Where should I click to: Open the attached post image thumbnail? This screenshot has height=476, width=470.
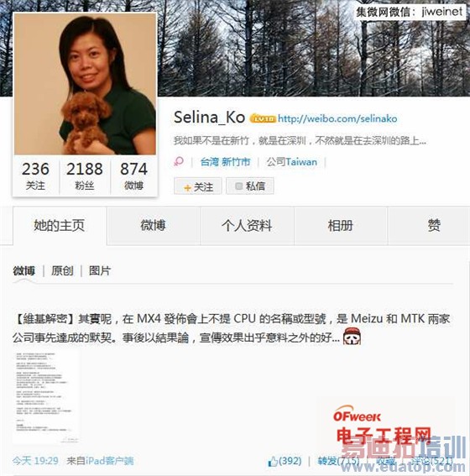45,397
